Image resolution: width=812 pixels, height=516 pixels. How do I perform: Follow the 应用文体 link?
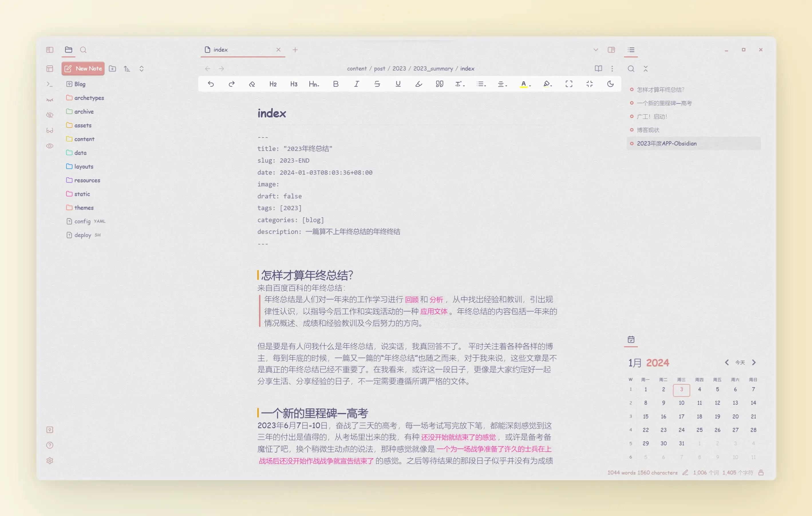pyautogui.click(x=433, y=311)
